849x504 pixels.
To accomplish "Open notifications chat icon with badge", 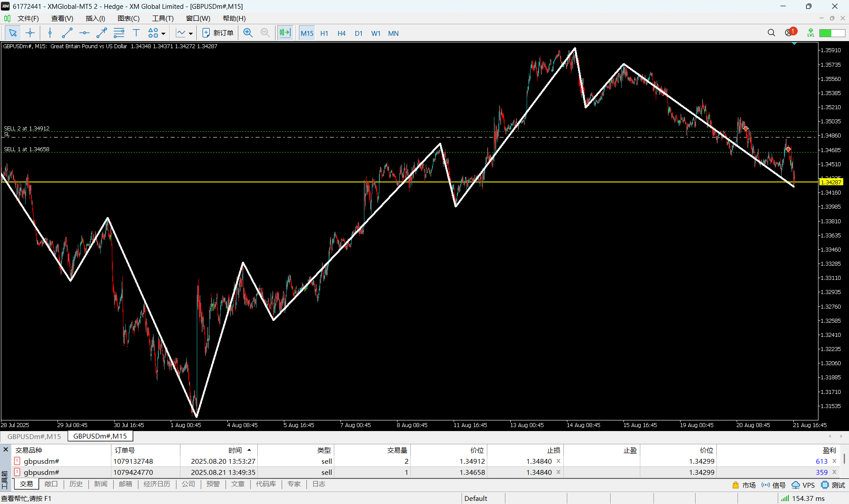I will click(791, 32).
